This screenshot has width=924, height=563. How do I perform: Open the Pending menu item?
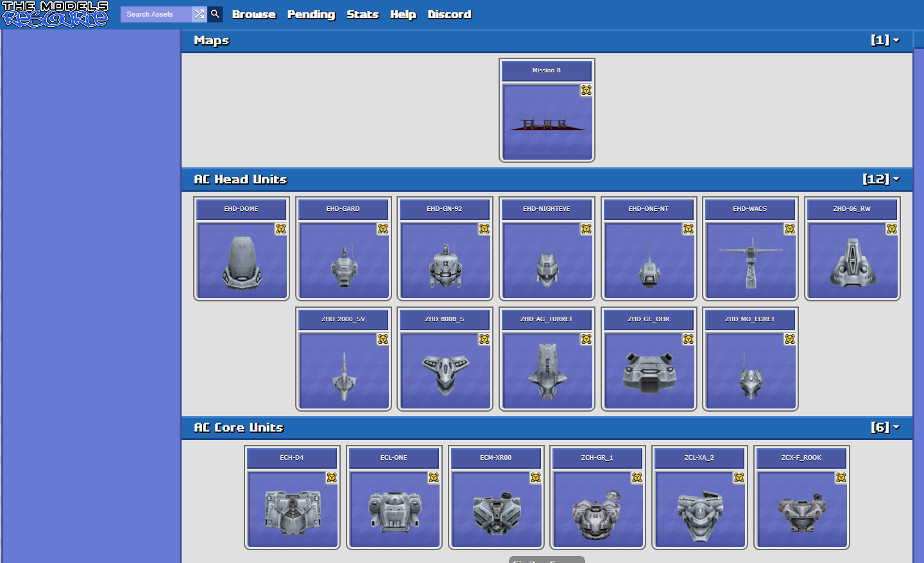(x=311, y=14)
